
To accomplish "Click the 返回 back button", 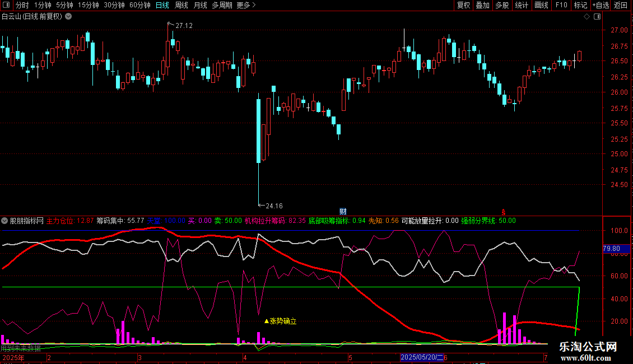I will coord(621,5).
